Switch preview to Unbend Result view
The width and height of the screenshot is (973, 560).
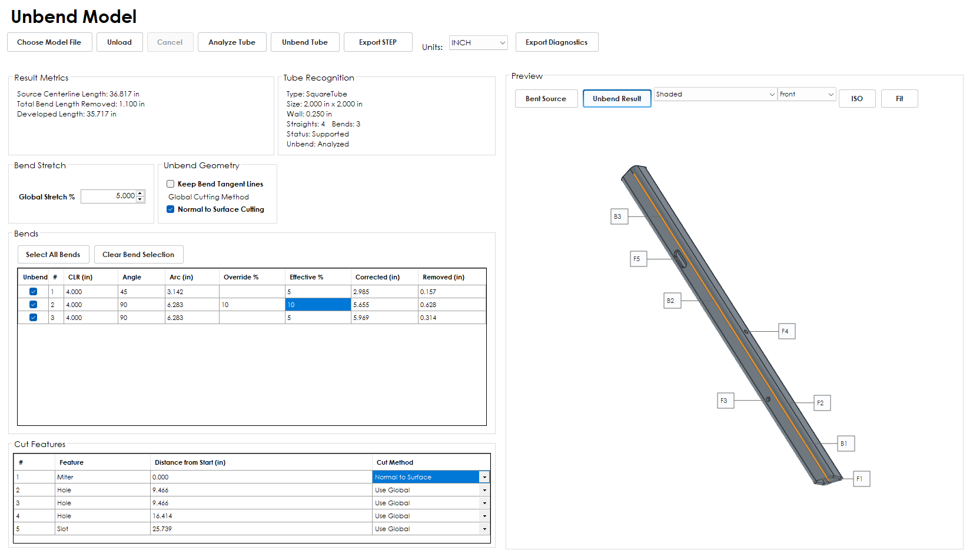click(617, 99)
